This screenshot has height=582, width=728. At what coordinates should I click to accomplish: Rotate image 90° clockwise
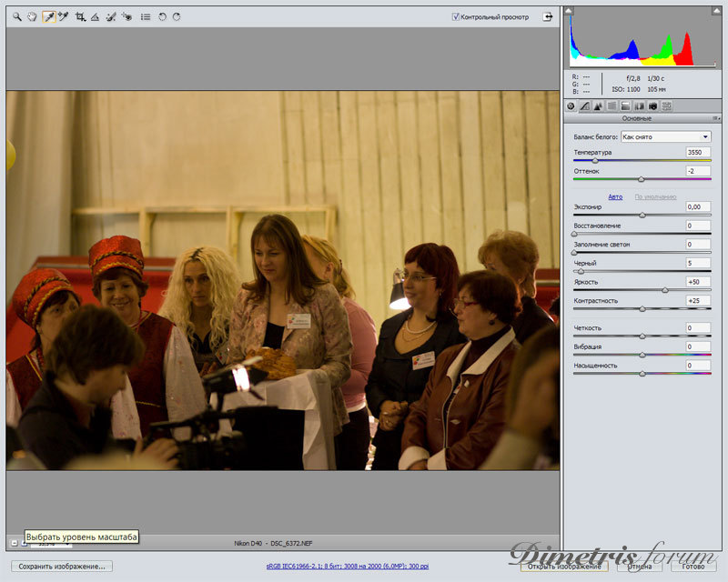tap(177, 16)
